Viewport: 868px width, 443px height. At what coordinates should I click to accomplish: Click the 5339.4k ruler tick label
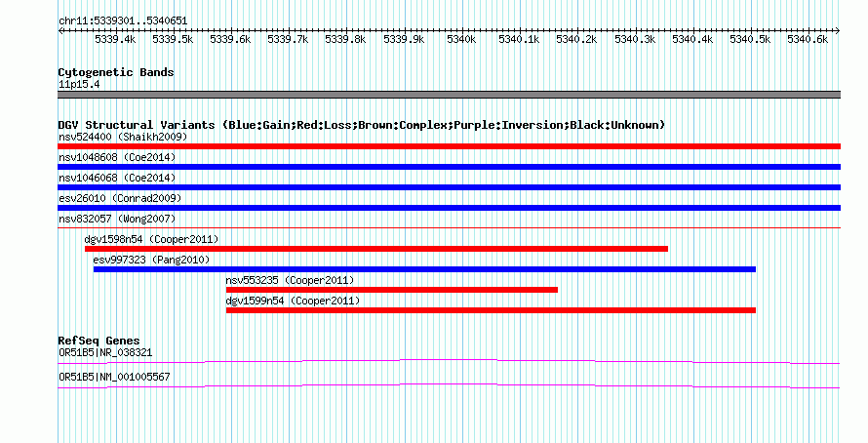click(x=115, y=39)
